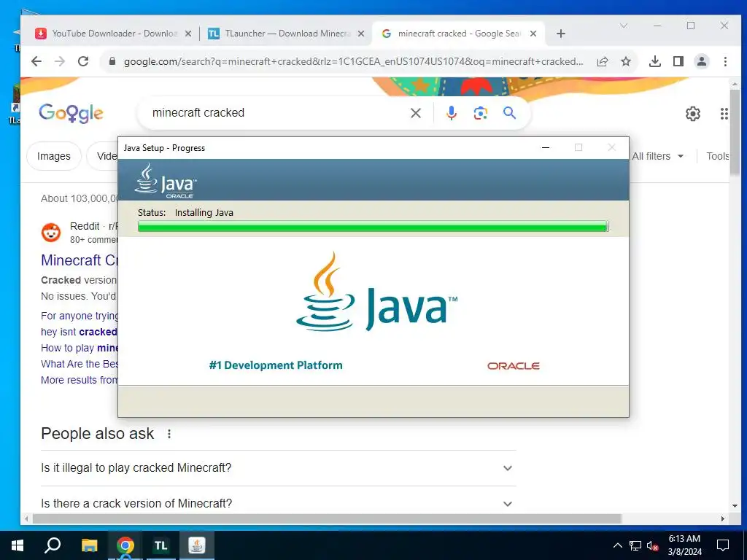Image resolution: width=747 pixels, height=560 pixels.
Task: Expand 'Is there a crack version of Minecraft?'
Action: point(278,503)
